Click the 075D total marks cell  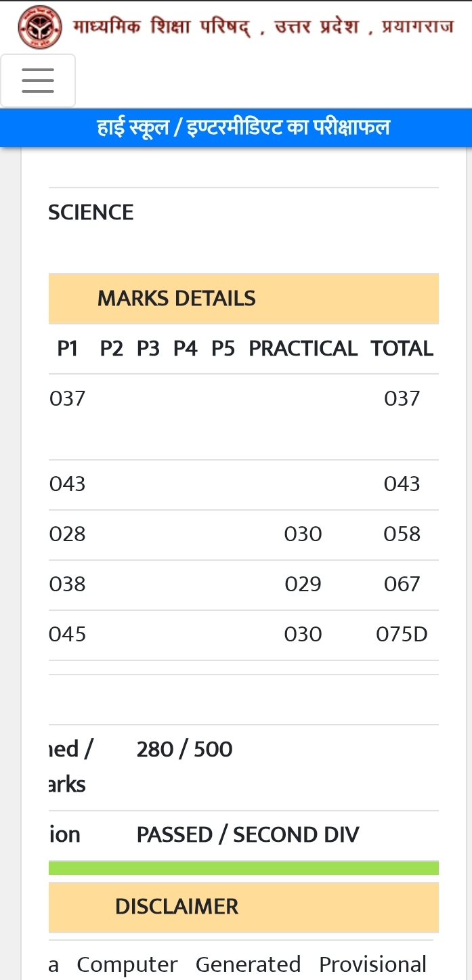[402, 634]
